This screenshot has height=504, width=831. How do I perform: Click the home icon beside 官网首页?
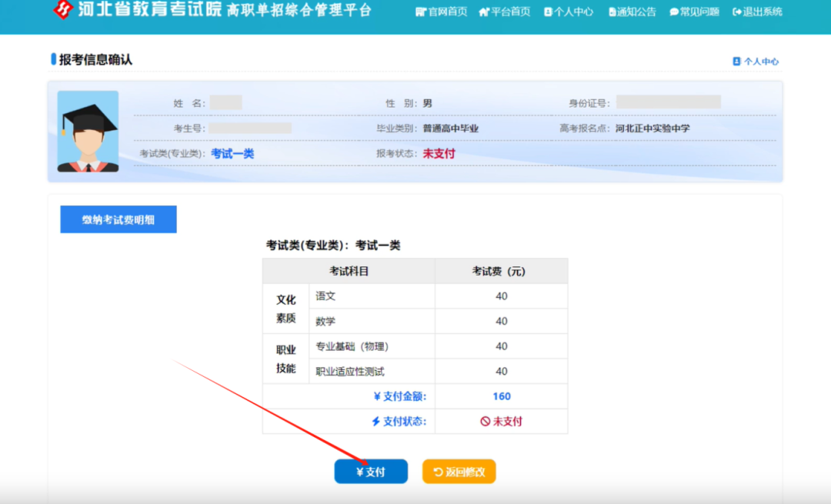(420, 12)
